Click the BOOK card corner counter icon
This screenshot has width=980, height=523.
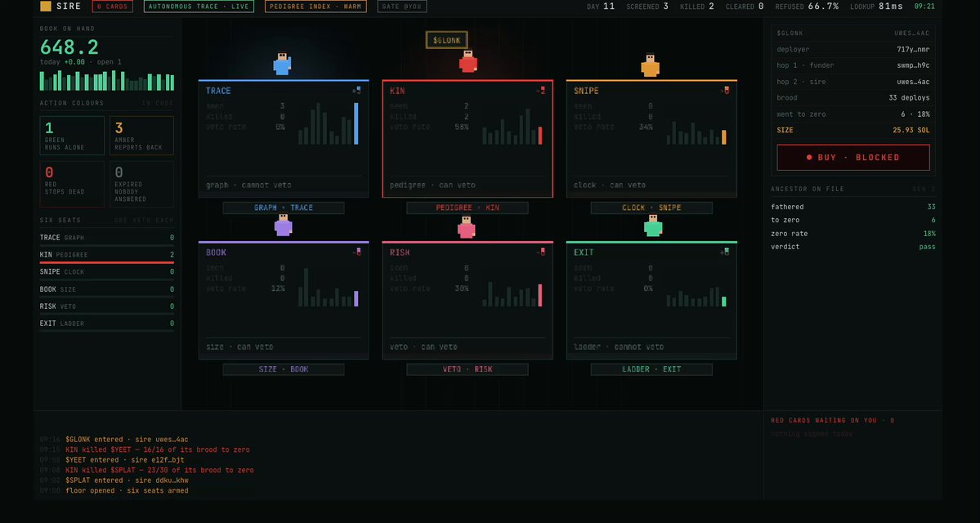tap(356, 252)
